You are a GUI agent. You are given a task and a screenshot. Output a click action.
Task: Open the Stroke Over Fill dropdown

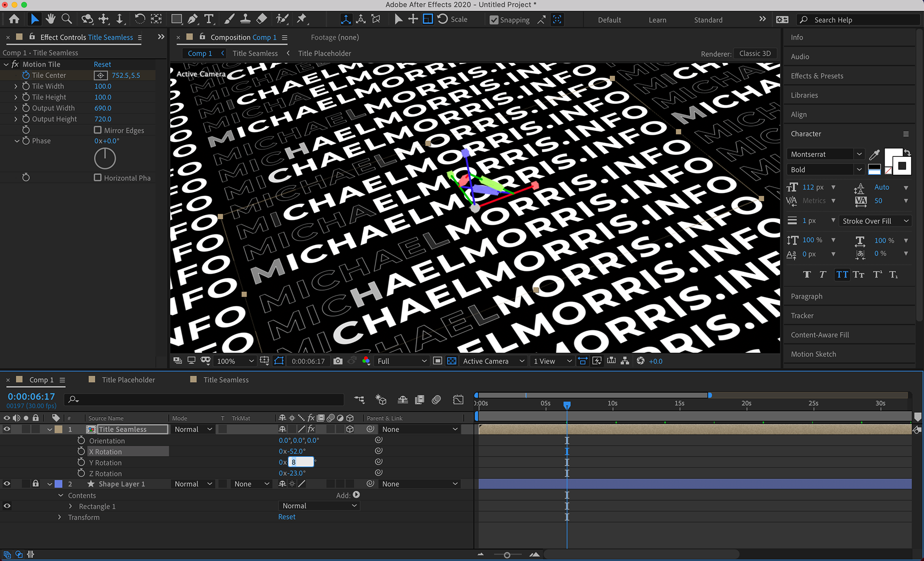coord(875,221)
